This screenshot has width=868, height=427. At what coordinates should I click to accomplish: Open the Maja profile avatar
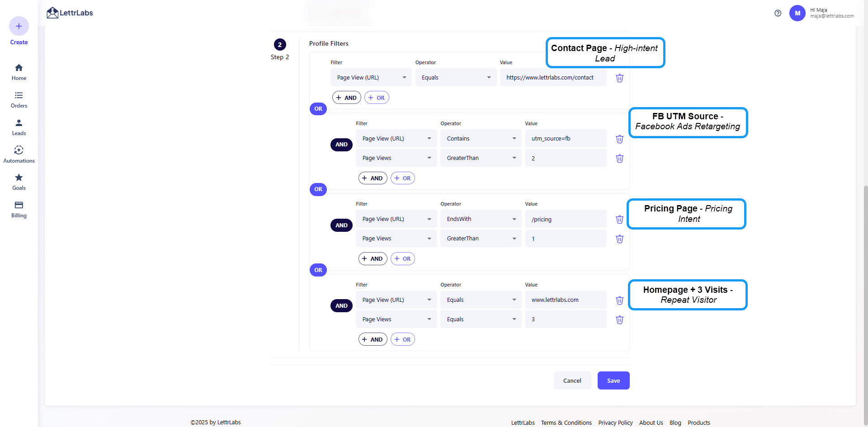797,13
